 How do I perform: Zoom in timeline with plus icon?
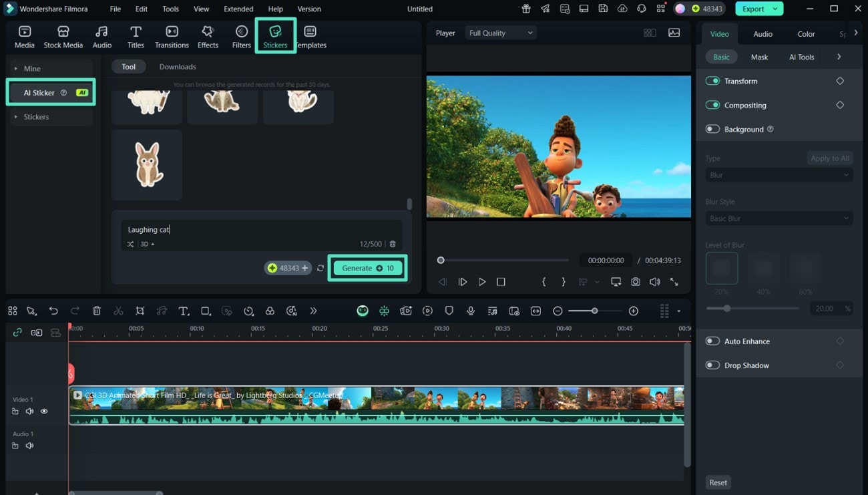(x=634, y=311)
